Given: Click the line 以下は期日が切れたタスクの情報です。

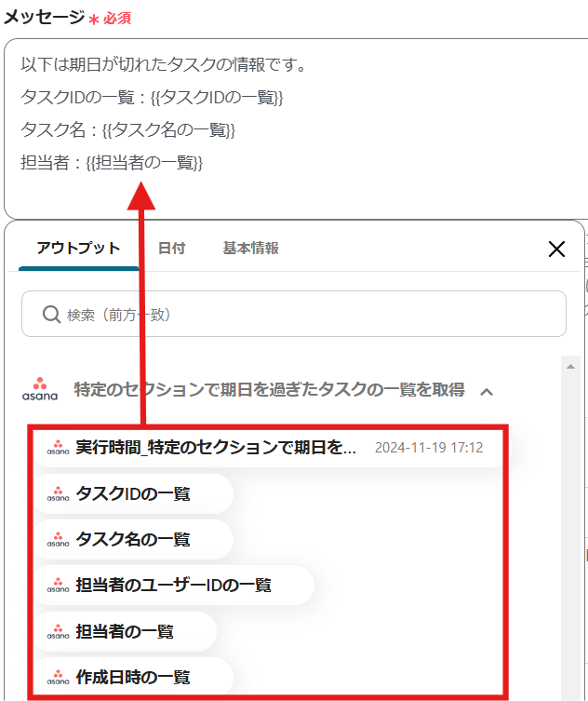Looking at the screenshot, I should pyautogui.click(x=164, y=65).
